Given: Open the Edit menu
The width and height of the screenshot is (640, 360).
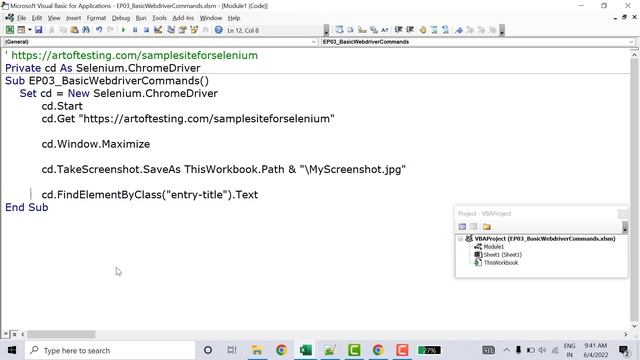Looking at the screenshot, I should [37, 18].
